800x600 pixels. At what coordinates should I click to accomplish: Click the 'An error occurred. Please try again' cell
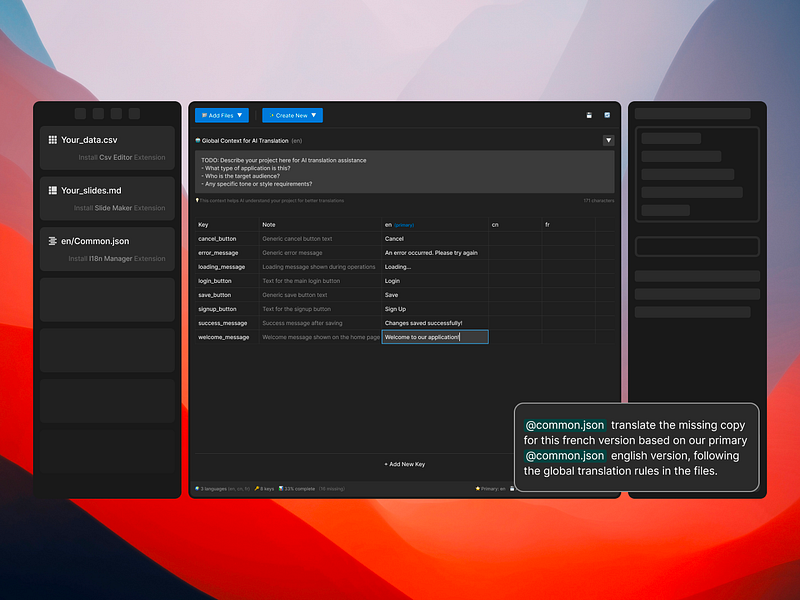coord(435,253)
